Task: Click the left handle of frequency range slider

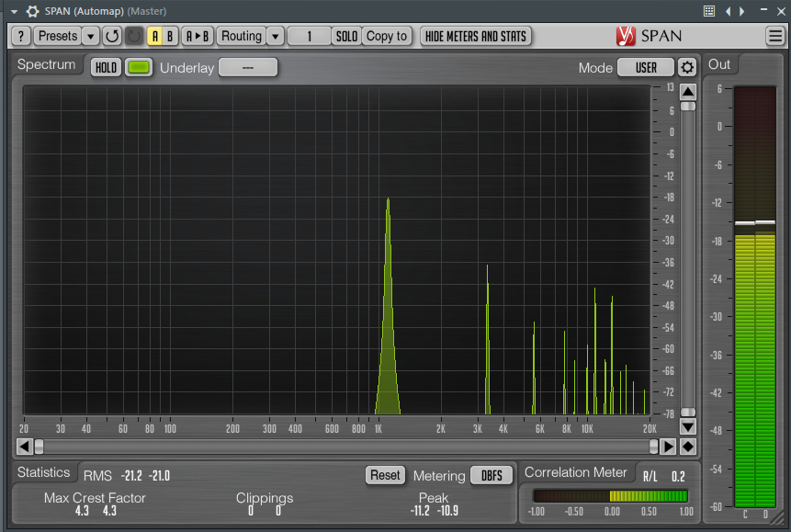Action: [39, 447]
